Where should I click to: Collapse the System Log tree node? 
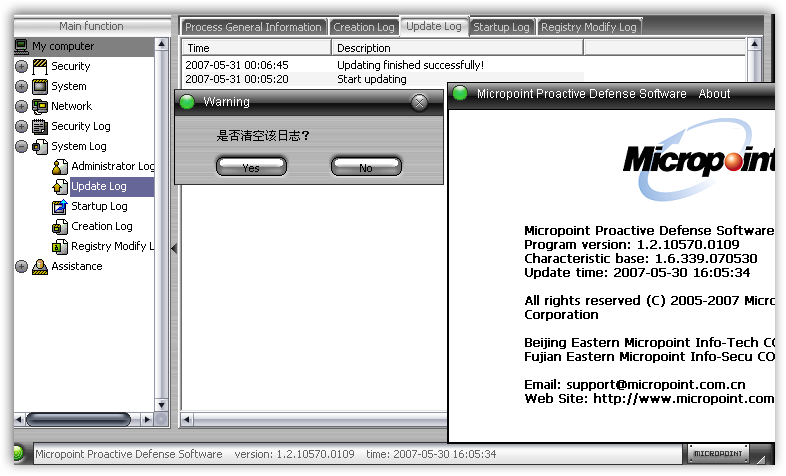tap(21, 146)
